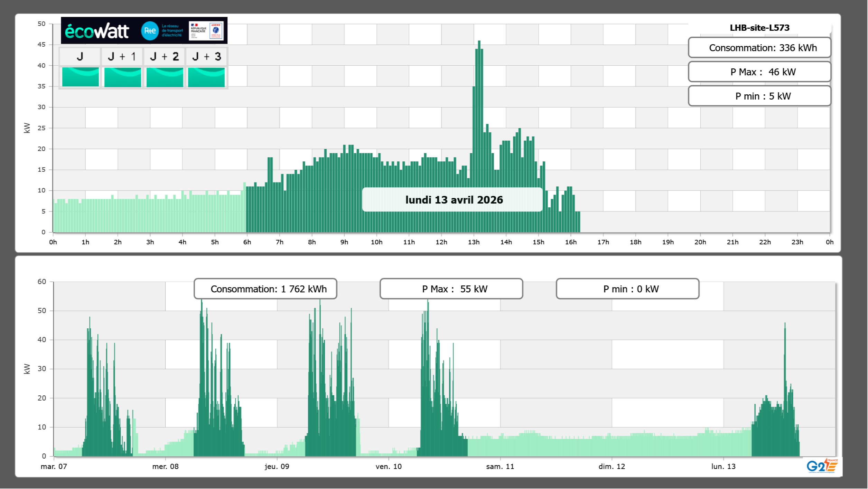Click the P Max : 46 kW box
The width and height of the screenshot is (868, 489).
759,72
